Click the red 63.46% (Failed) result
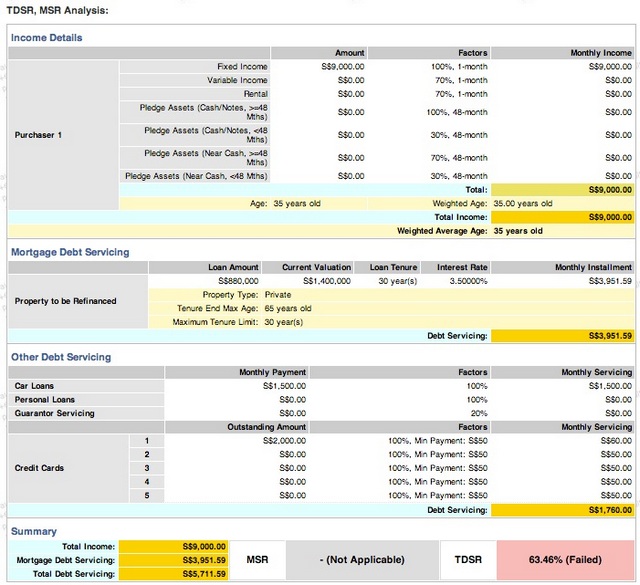The image size is (640, 585). 565,560
